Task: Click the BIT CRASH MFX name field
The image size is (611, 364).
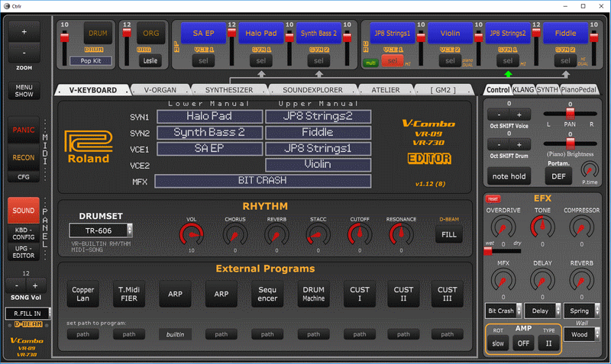Action: tap(263, 181)
